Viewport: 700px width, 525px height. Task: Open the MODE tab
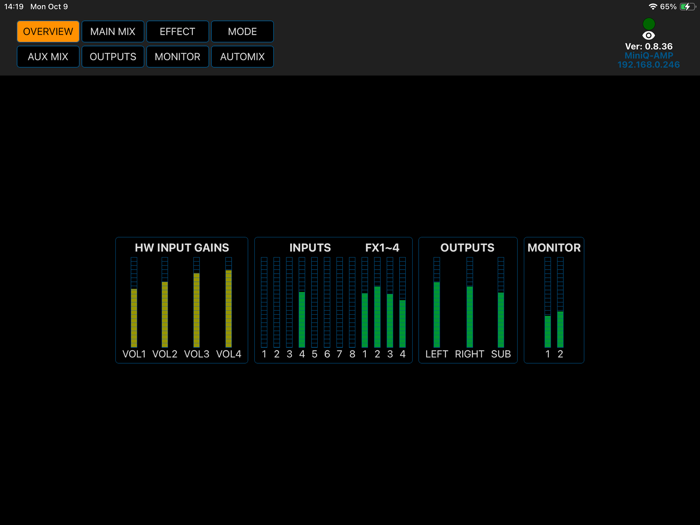242,32
